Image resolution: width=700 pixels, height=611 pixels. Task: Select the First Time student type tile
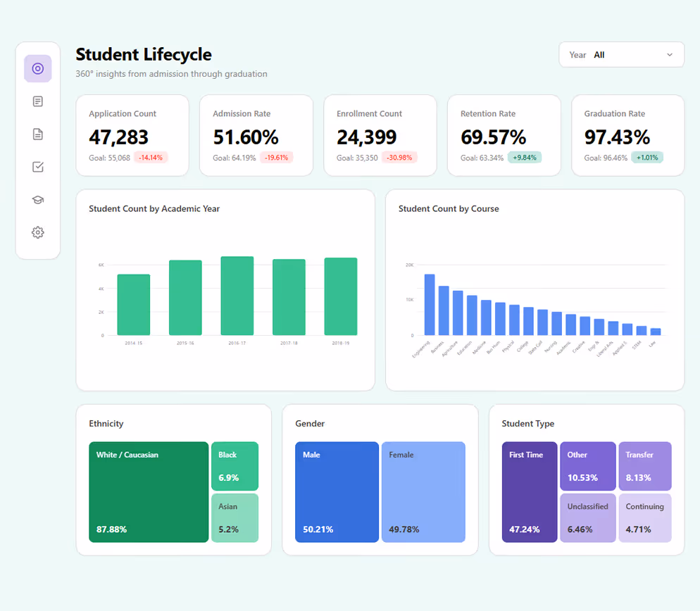coord(530,492)
